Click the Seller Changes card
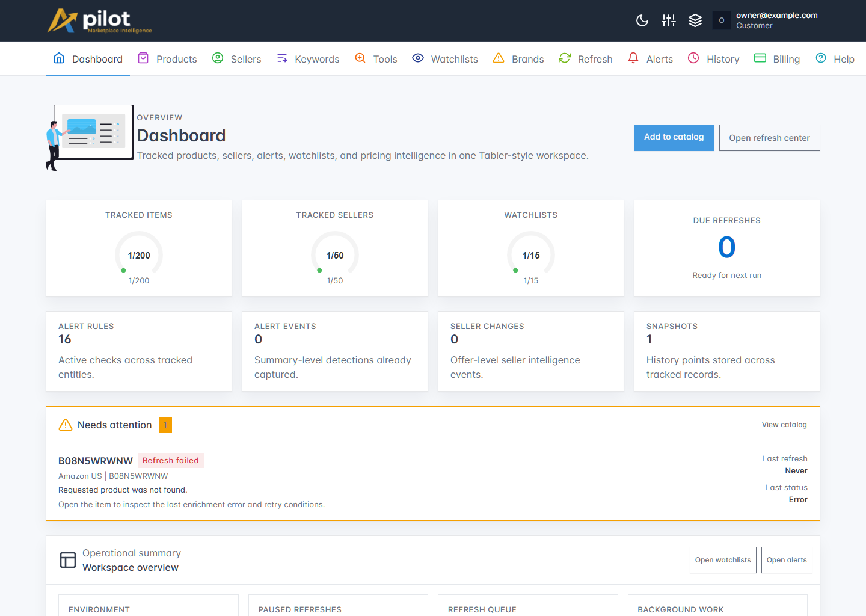This screenshot has height=616, width=866. pos(531,351)
